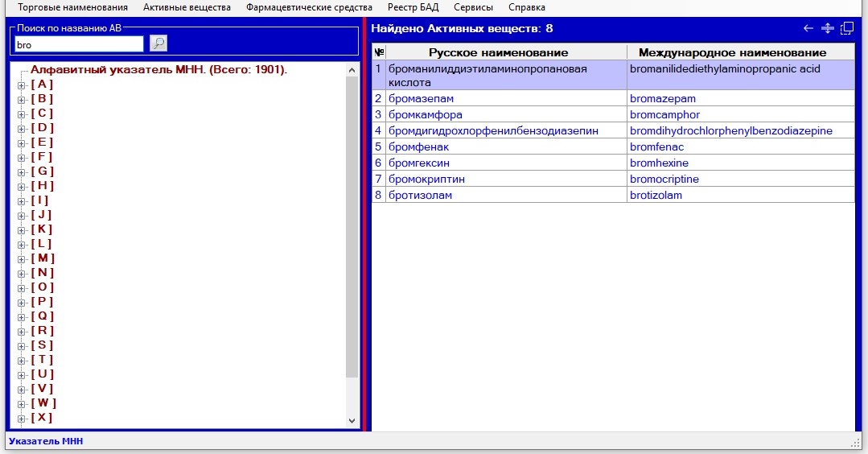Open the Реестр БАД menu

point(413,7)
